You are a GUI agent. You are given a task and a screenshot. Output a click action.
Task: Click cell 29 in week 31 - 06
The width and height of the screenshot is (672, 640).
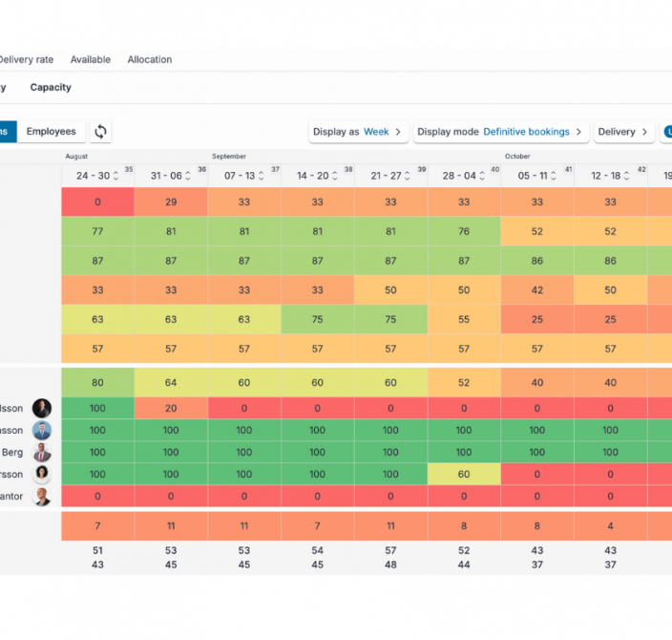tap(171, 203)
